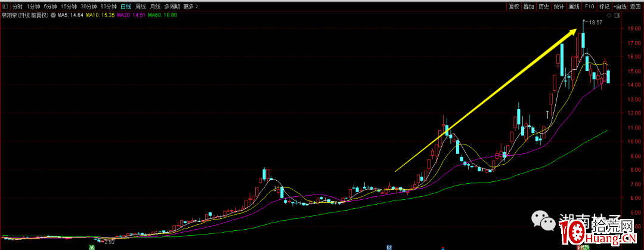Click the 2.92 low price label

point(109,242)
